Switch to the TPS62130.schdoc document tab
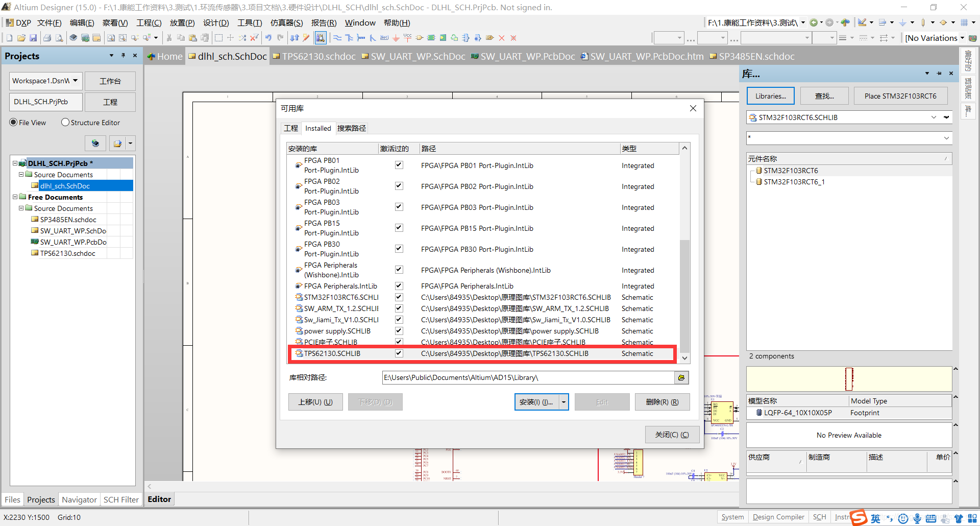Viewport: 980px width, 526px height. tap(314, 56)
